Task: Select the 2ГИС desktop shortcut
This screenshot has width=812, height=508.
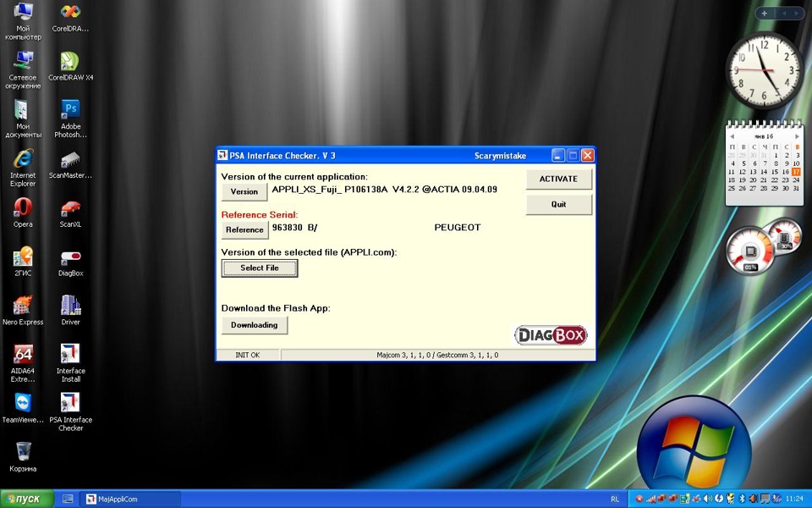Action: [x=23, y=262]
